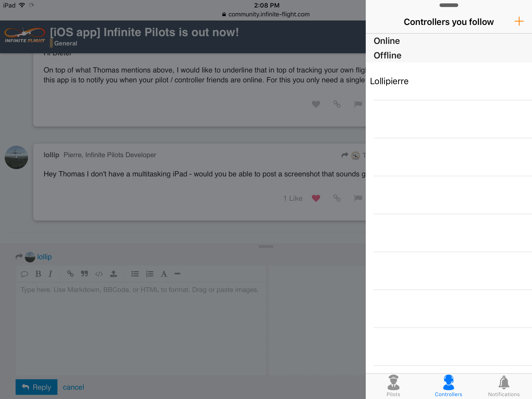Insert a hyperlink from the editor toolbar
This screenshot has width=532, height=399.
point(70,274)
